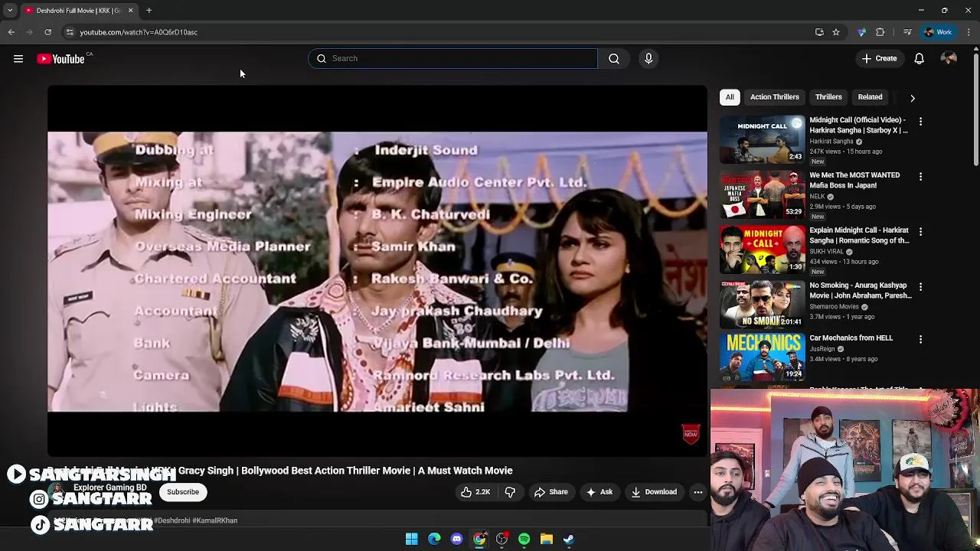Screen dimensions: 980x551
Task: Open Shemaroo Movies channel link
Action: tap(834, 307)
